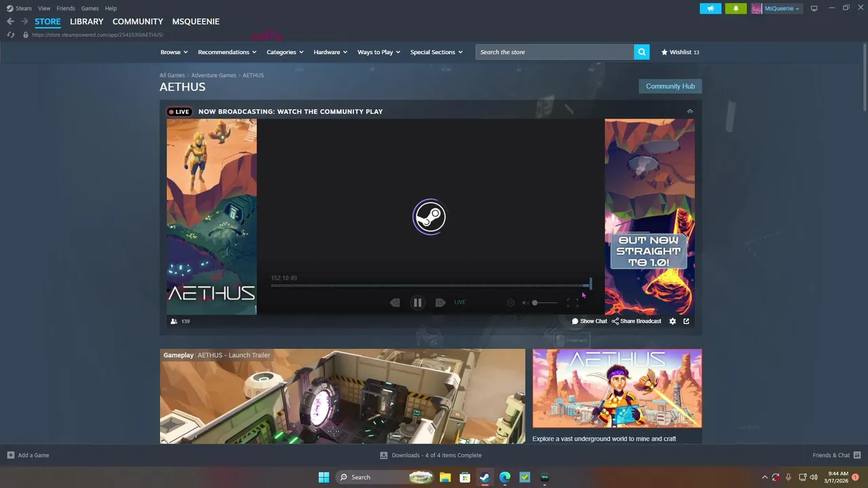Click the forward navigation arrow
Image resolution: width=868 pixels, height=488 pixels.
point(24,22)
